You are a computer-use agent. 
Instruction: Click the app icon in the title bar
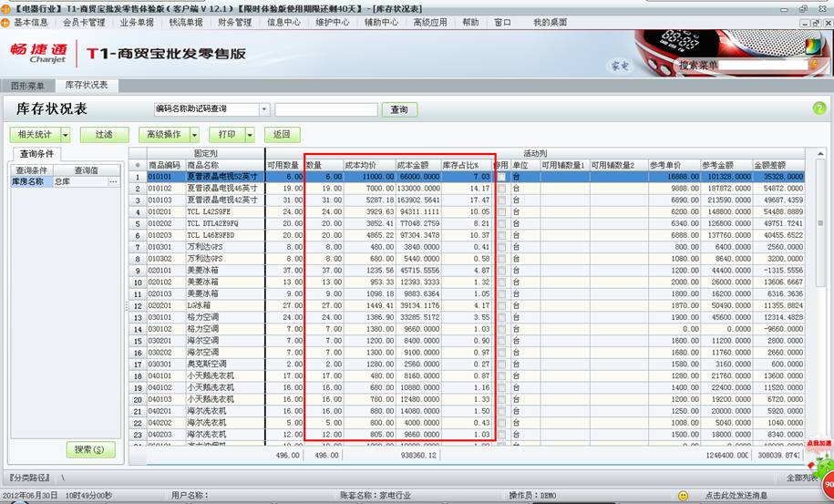pos(6,7)
